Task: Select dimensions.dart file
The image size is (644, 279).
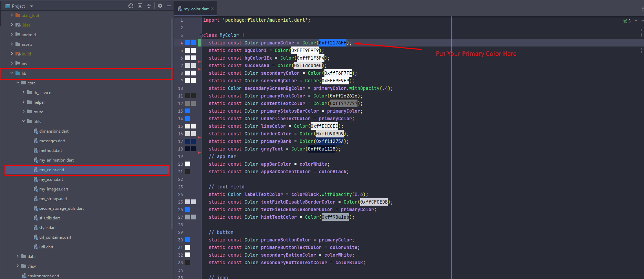Action: [x=54, y=131]
